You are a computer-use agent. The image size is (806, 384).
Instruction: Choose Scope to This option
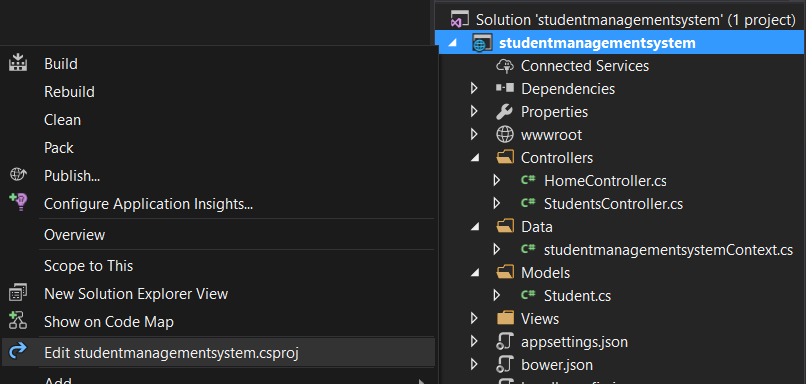[x=88, y=266]
